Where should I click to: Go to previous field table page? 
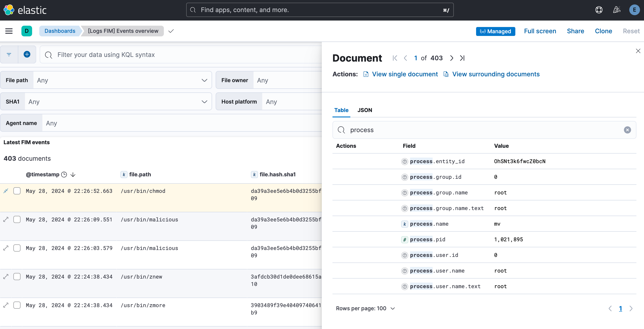click(610, 308)
